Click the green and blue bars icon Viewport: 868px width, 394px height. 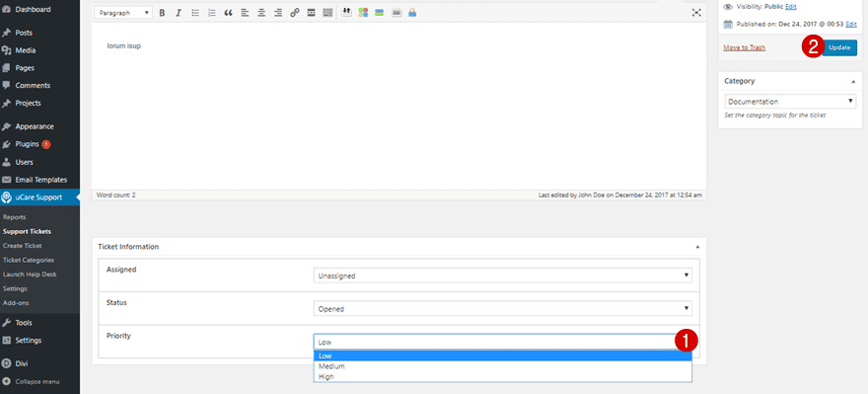379,12
